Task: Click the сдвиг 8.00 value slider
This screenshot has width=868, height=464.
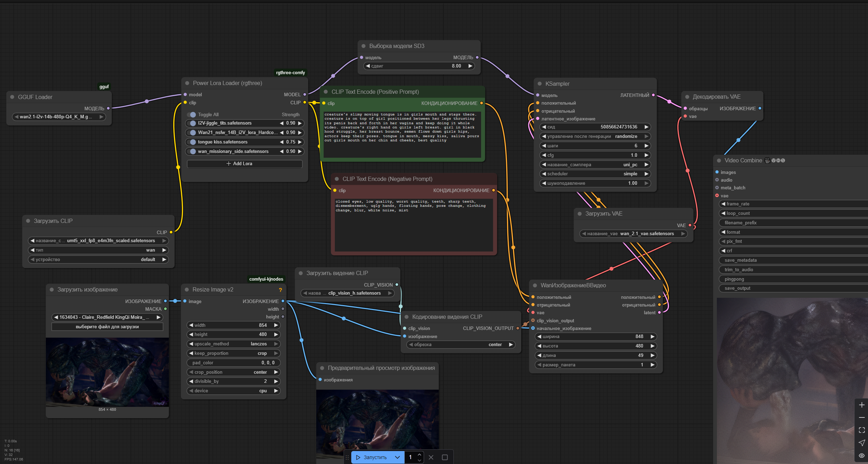Action: [x=419, y=66]
